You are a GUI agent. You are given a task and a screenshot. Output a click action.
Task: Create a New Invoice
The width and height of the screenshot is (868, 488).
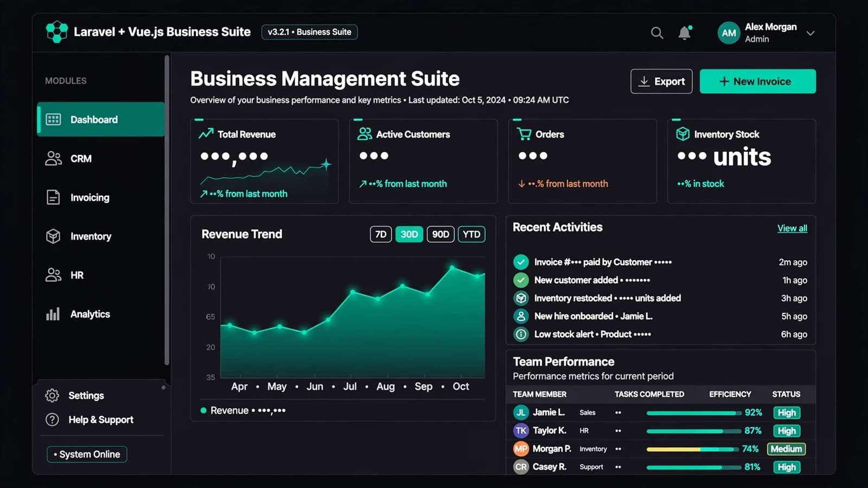(x=757, y=81)
